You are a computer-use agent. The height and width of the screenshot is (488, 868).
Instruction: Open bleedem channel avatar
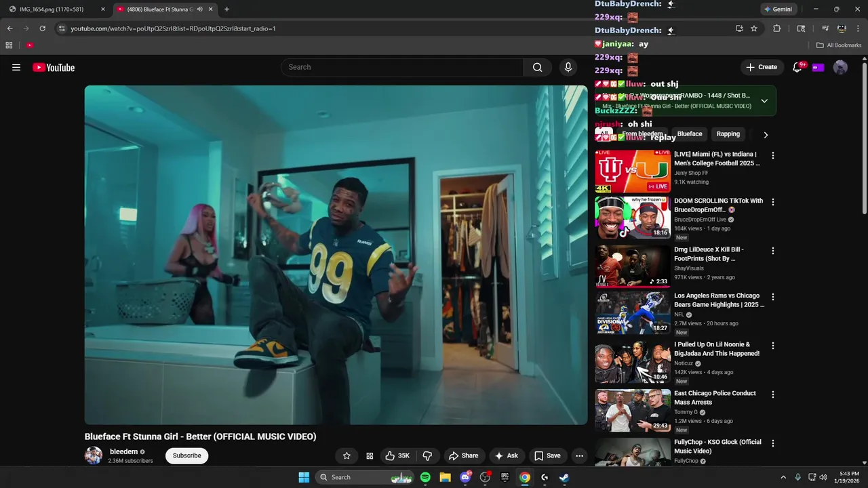[94, 455]
